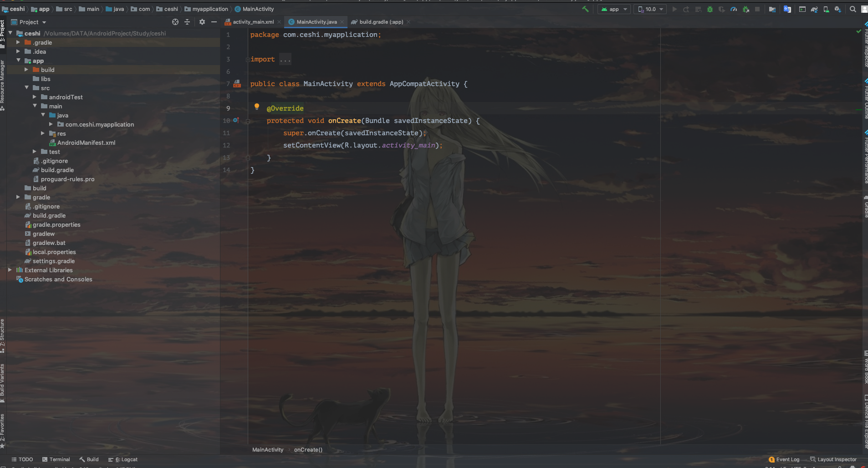Open Search Everywhere with the magnifier icon
Image resolution: width=868 pixels, height=468 pixels.
pos(853,9)
